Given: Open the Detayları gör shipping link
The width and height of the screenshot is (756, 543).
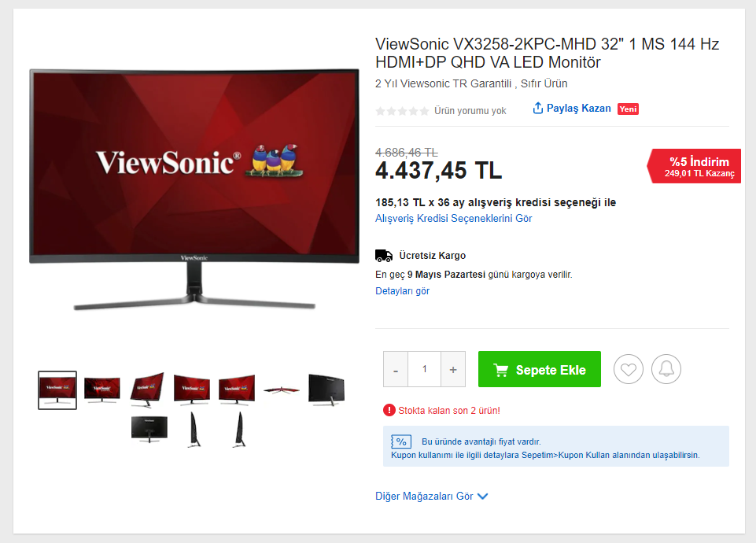Looking at the screenshot, I should pos(402,291).
